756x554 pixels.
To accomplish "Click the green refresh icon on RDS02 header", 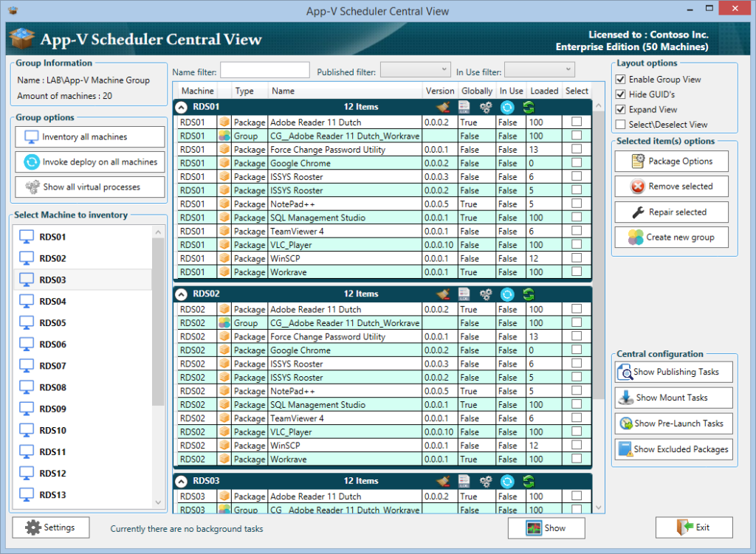I will 528,294.
